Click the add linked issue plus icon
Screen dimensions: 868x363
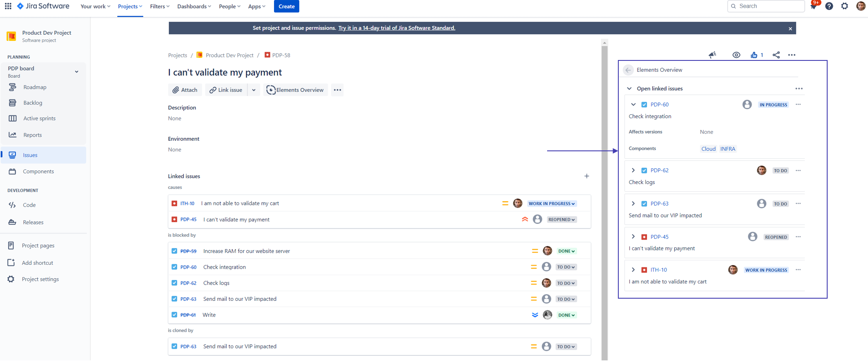(587, 176)
